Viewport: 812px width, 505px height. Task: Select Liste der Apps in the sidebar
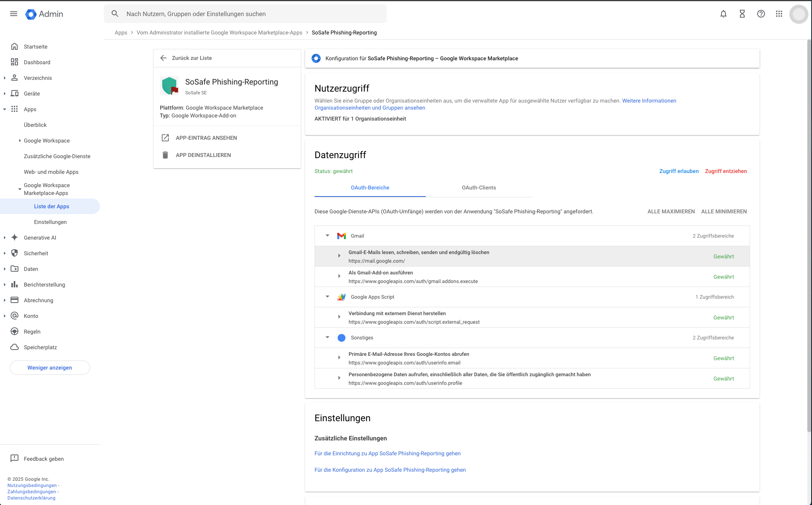point(51,206)
